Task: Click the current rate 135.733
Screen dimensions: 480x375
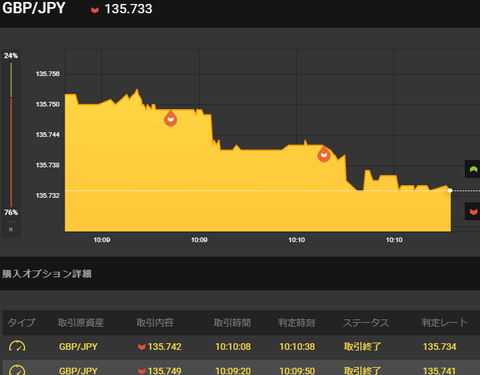Action: pos(128,9)
